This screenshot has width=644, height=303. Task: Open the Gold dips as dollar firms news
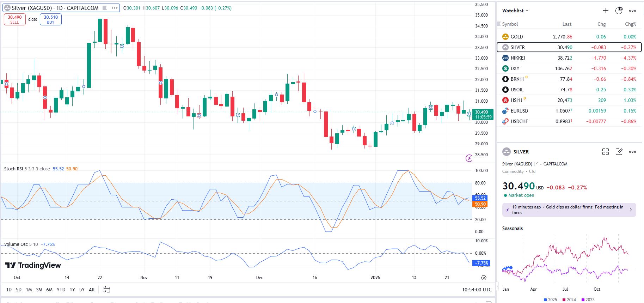click(x=569, y=210)
